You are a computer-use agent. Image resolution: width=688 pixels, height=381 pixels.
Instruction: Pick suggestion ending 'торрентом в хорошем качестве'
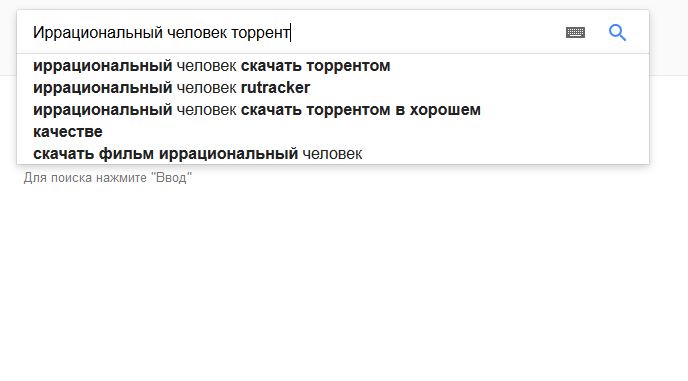click(333, 121)
